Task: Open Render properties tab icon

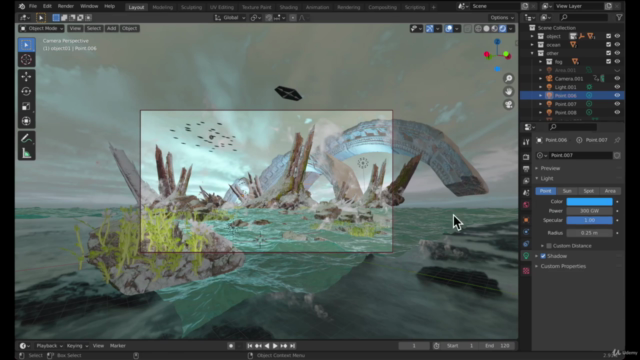Action: [526, 157]
